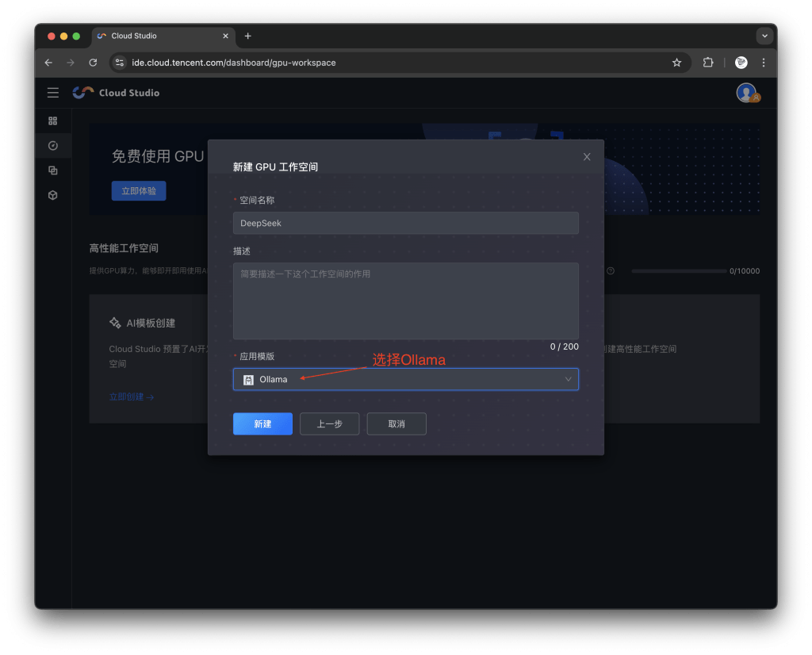The width and height of the screenshot is (812, 655).
Task: Click the 免费使用 GPU banner title
Action: [x=158, y=156]
